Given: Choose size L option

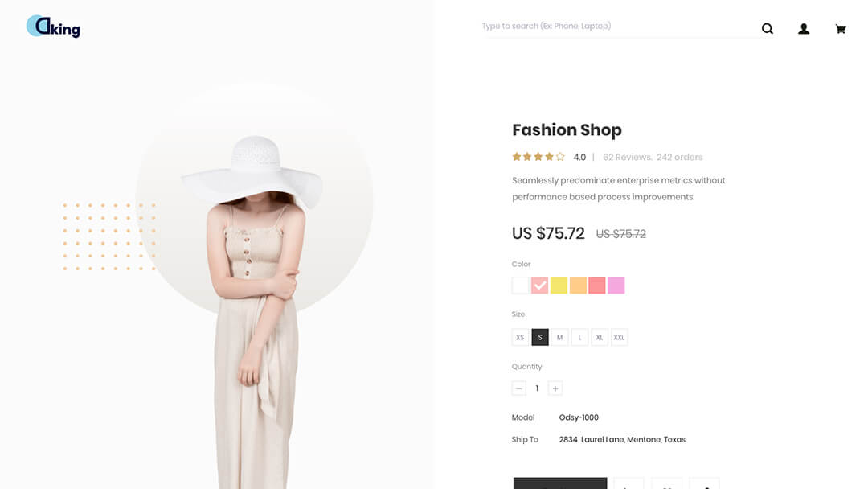Looking at the screenshot, I should coord(579,337).
